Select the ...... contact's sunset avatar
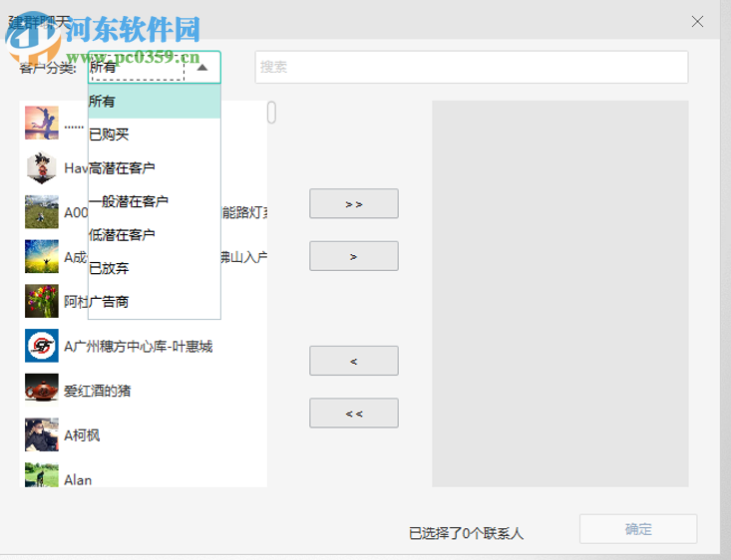The height and width of the screenshot is (560, 731). (42, 123)
